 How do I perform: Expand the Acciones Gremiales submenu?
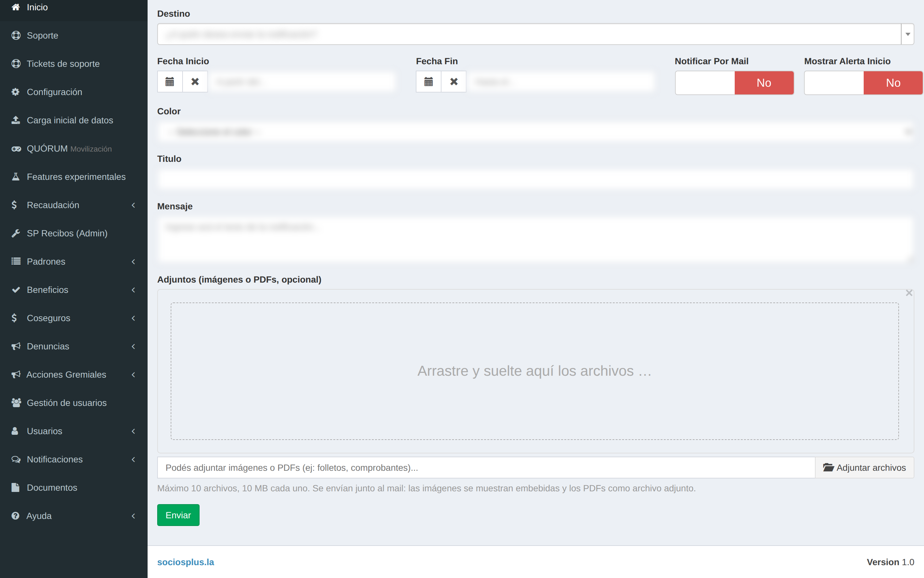tap(74, 375)
